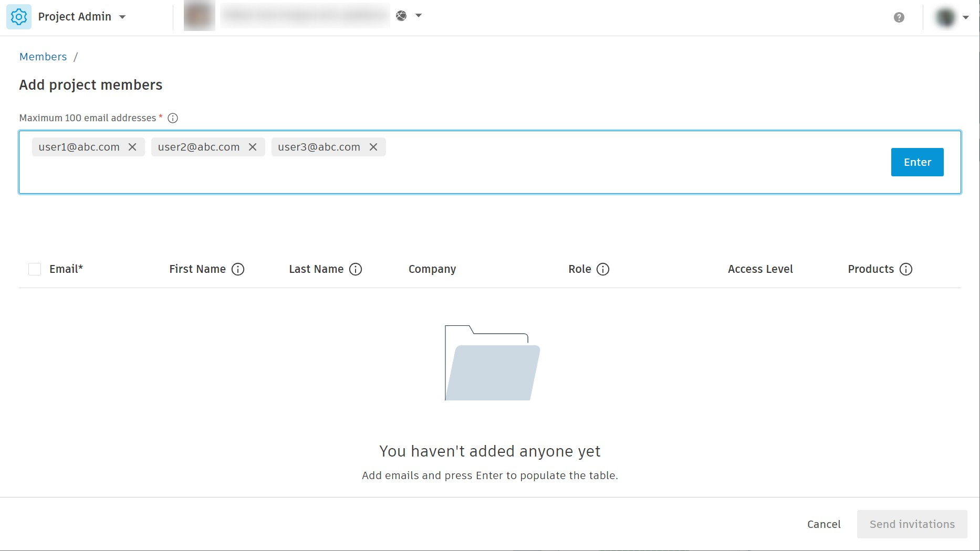Click the Project Admin gear icon
Viewport: 980px width, 551px height.
pos(19,17)
